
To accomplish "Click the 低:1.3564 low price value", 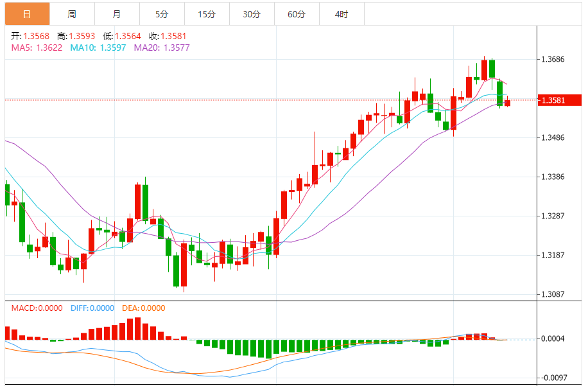I will point(122,36).
